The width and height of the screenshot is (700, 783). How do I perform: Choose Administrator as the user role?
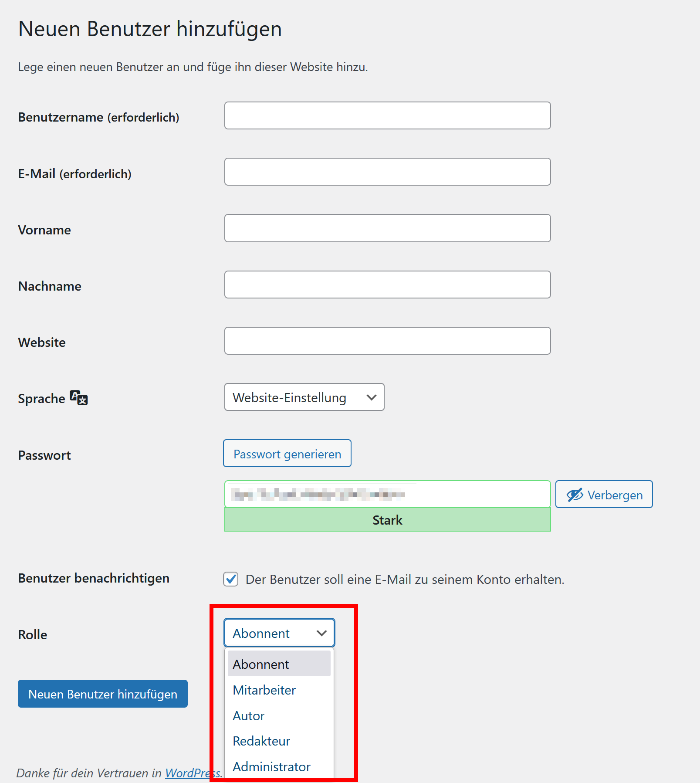pos(279,766)
